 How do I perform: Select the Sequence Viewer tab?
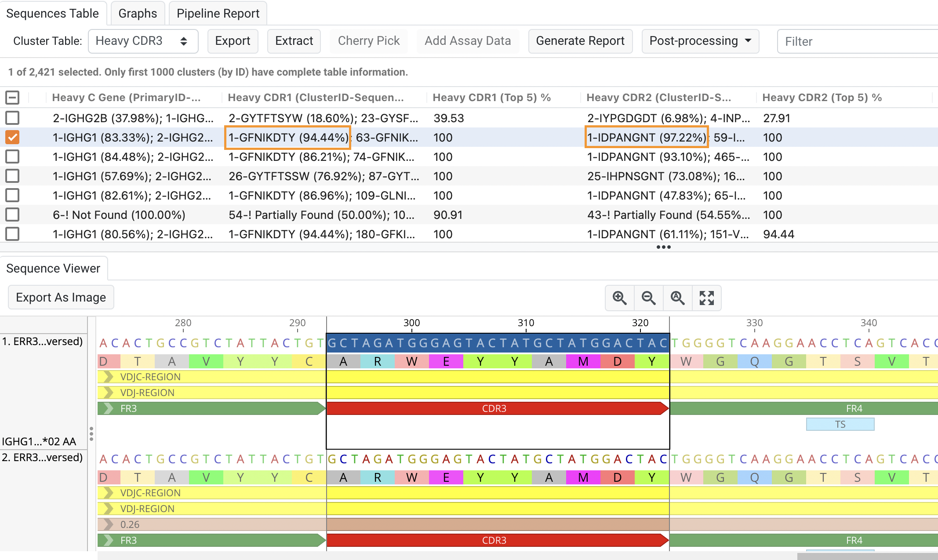click(53, 268)
